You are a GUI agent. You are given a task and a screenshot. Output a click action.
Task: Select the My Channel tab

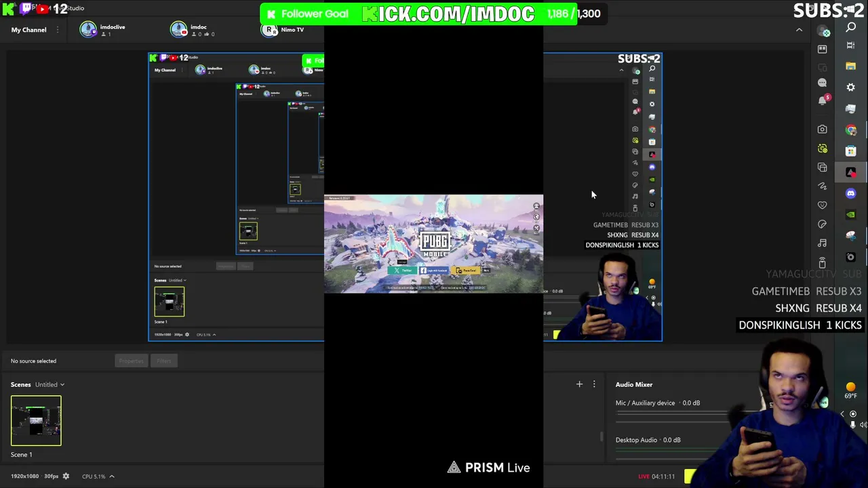pos(28,30)
